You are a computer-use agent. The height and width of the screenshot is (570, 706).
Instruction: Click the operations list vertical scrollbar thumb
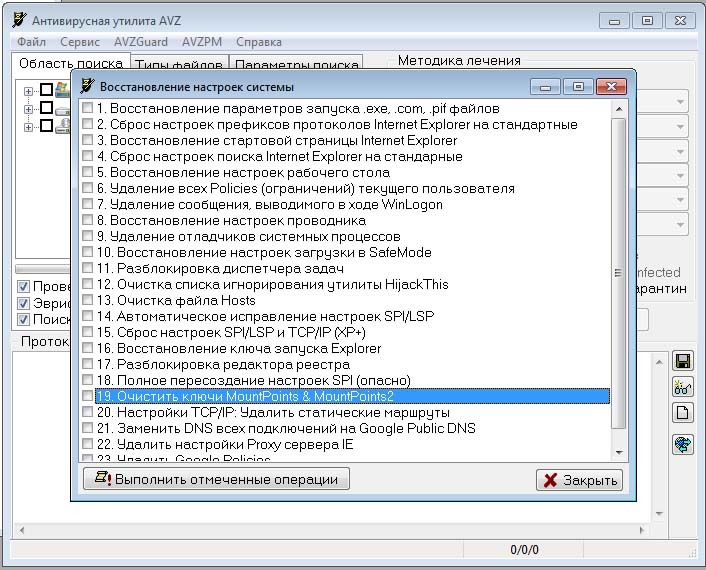[x=618, y=273]
